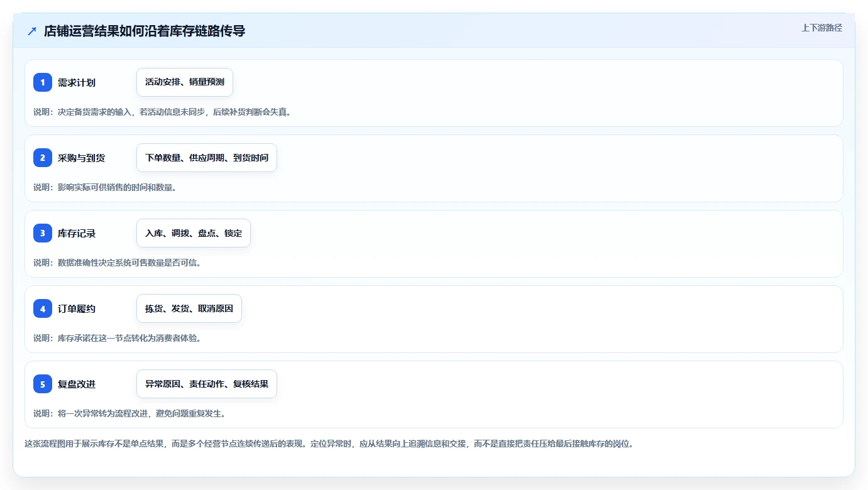Viewport: 868px width, 490px height.
Task: Select step number 4 badge
Action: (43, 308)
